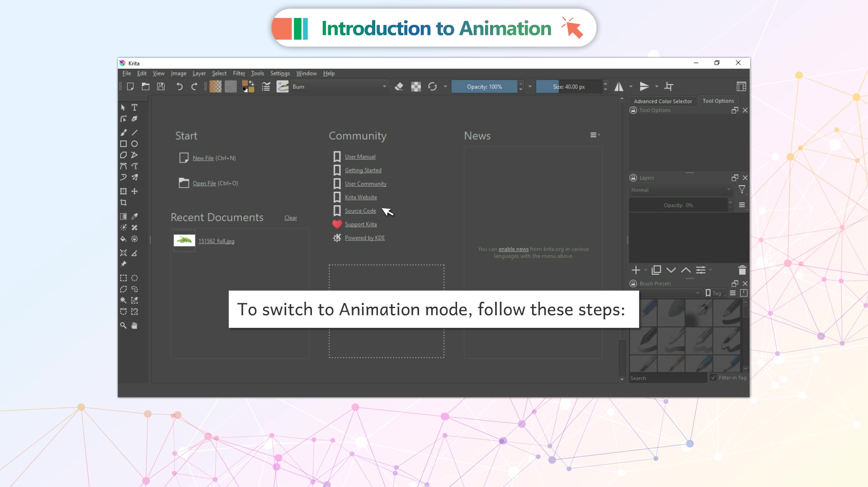Open the Support Krita link

[x=361, y=225]
